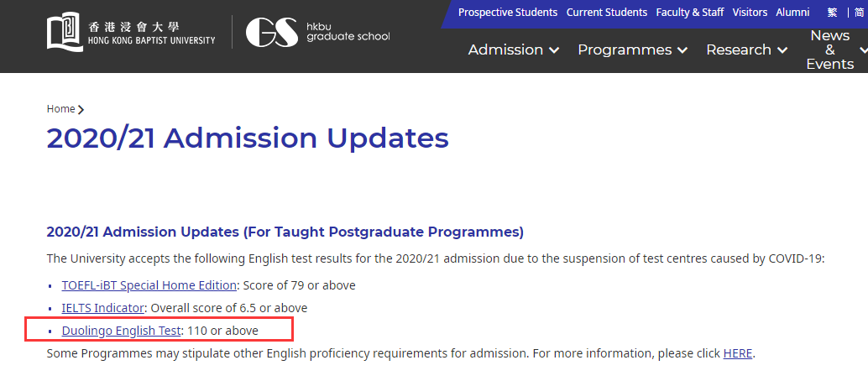868x381 pixels.
Task: Open the Duolingo English Test link
Action: coord(121,331)
